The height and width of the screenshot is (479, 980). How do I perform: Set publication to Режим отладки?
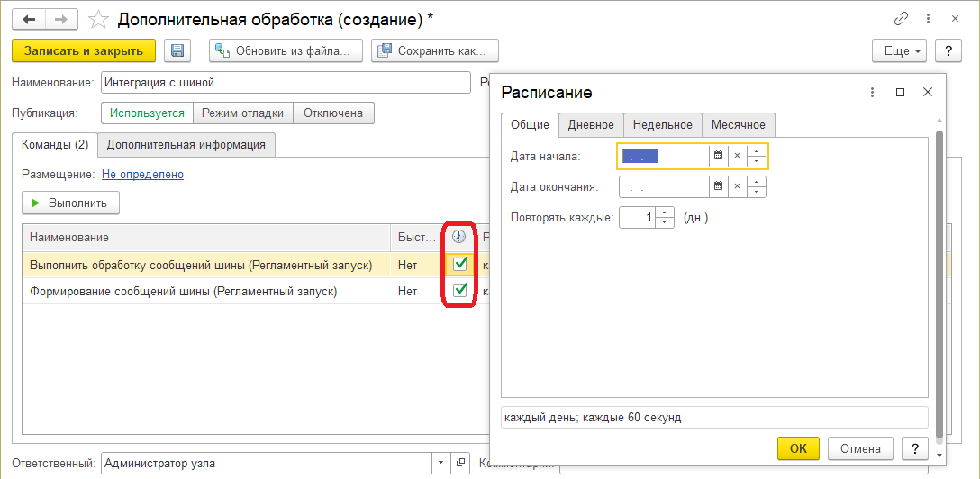(243, 113)
